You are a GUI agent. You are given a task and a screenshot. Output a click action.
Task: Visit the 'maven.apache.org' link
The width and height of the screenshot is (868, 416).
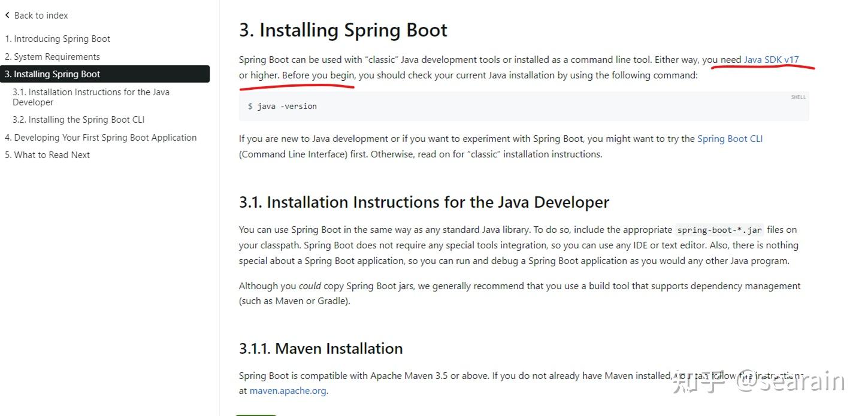[x=288, y=390]
